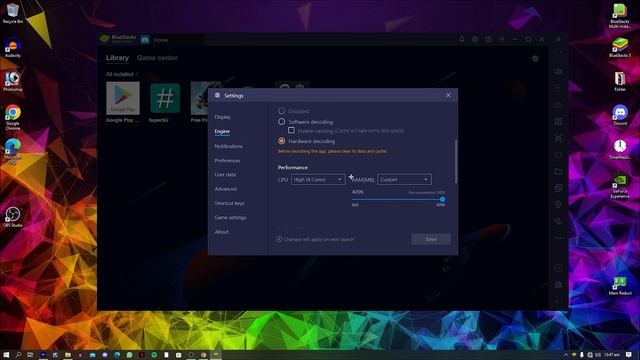
Task: Select the Software decoding radio button
Action: coord(282,122)
